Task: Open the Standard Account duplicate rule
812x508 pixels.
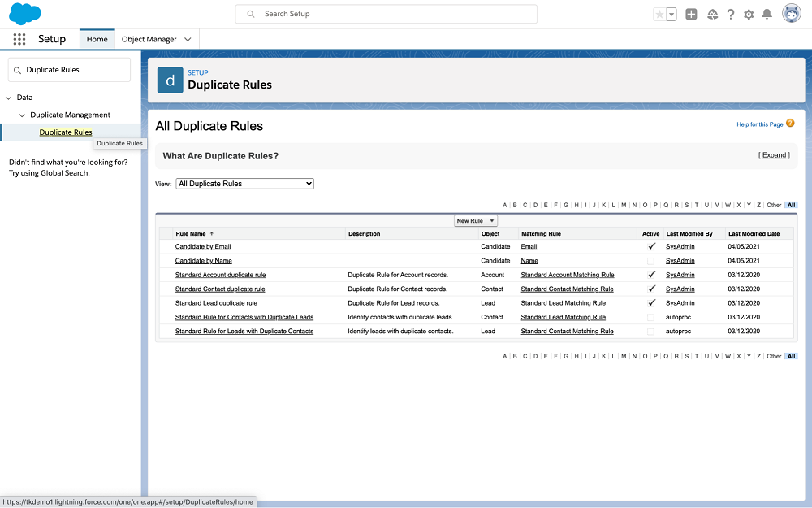Action: click(x=220, y=275)
